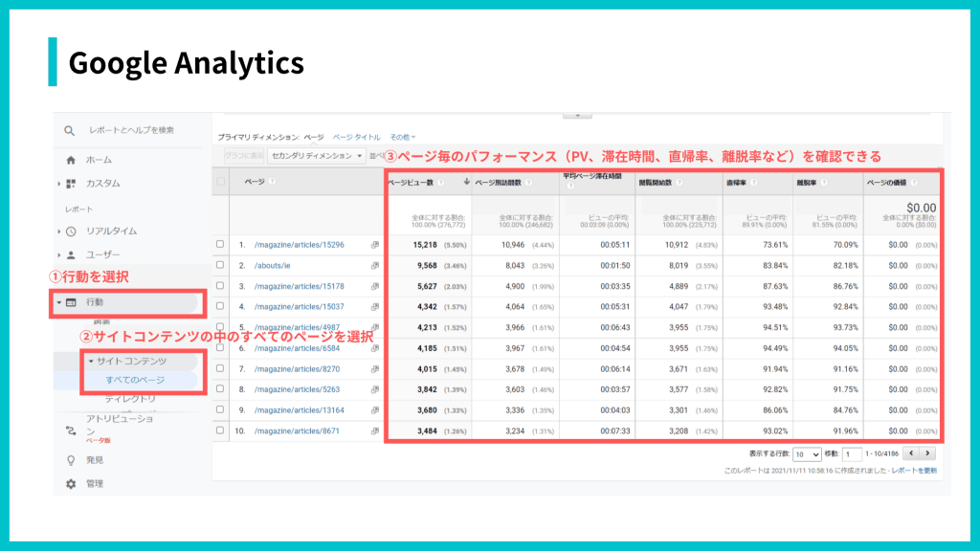Screen dimensions: 980x551
Task: Click the レポートとヘルプを検索 search field
Action: pos(131,130)
